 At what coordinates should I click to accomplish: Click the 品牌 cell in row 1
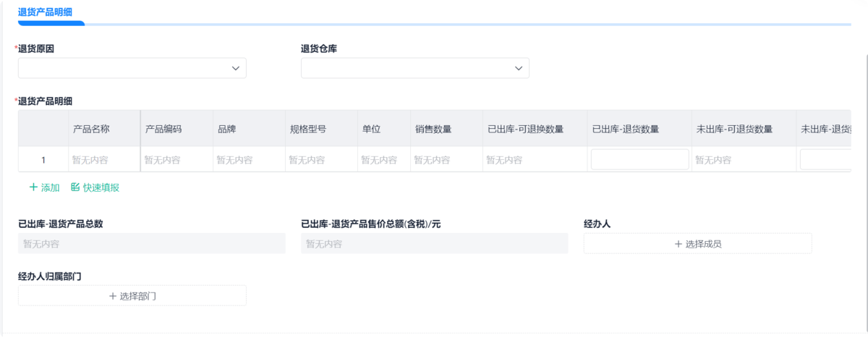point(249,160)
